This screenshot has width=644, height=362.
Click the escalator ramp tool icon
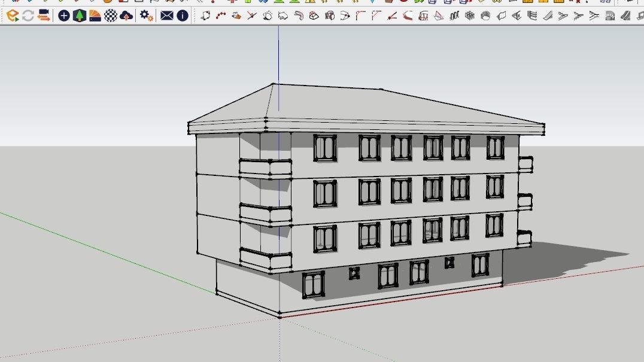pos(625,16)
